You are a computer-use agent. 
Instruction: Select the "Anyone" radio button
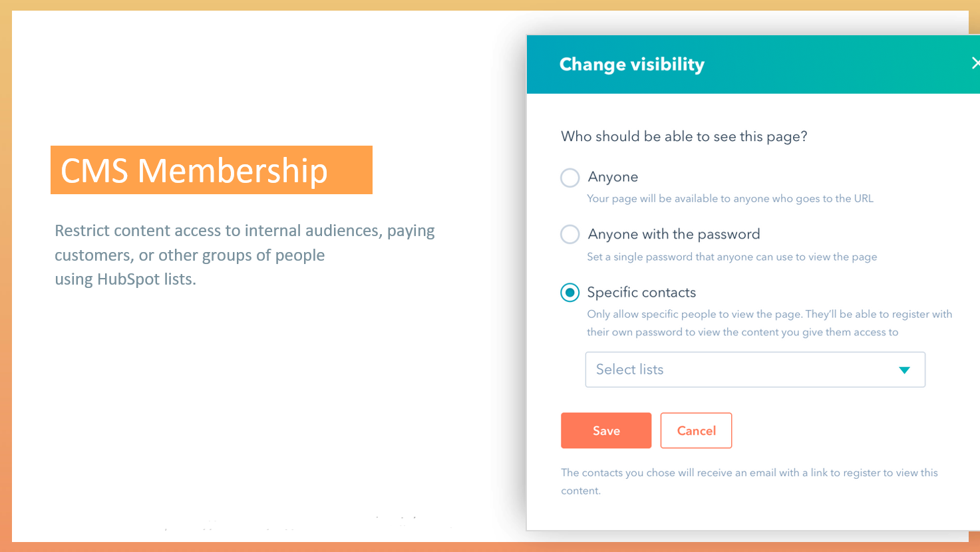570,178
